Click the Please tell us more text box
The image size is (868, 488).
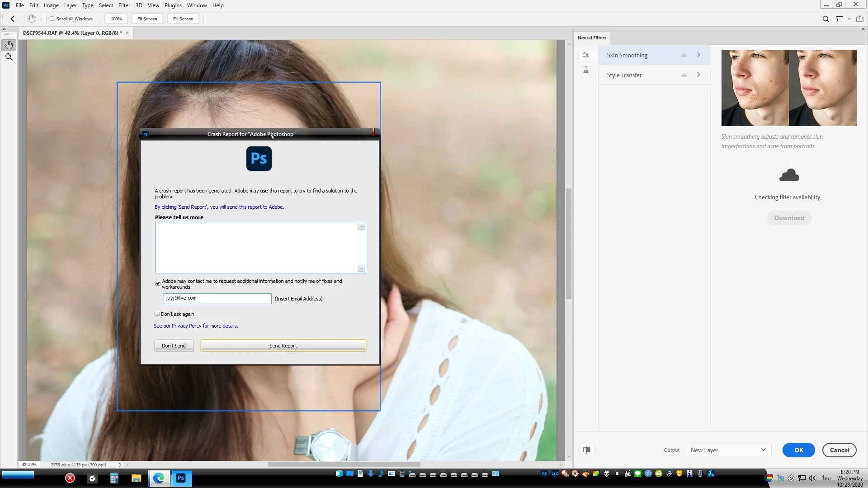click(257, 247)
